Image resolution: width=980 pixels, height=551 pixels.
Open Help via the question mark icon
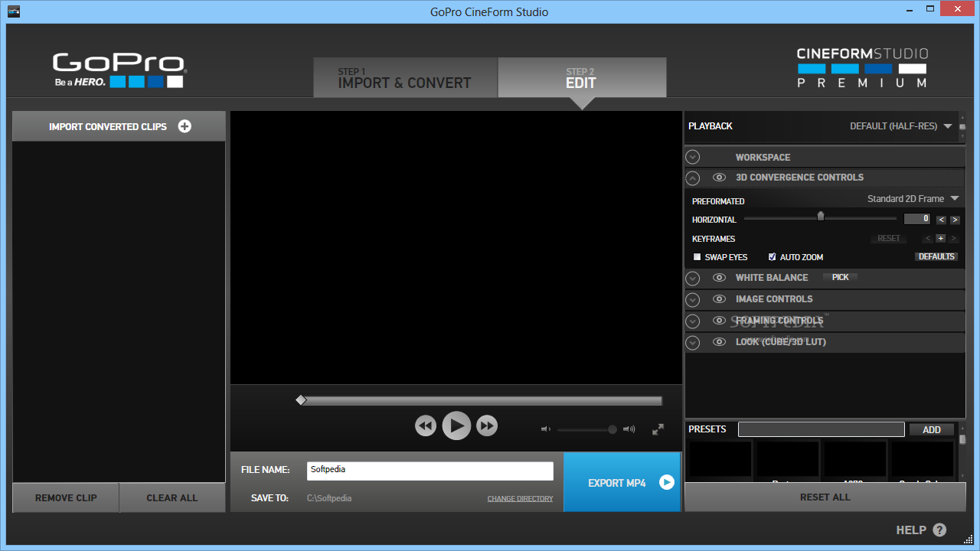[939, 530]
